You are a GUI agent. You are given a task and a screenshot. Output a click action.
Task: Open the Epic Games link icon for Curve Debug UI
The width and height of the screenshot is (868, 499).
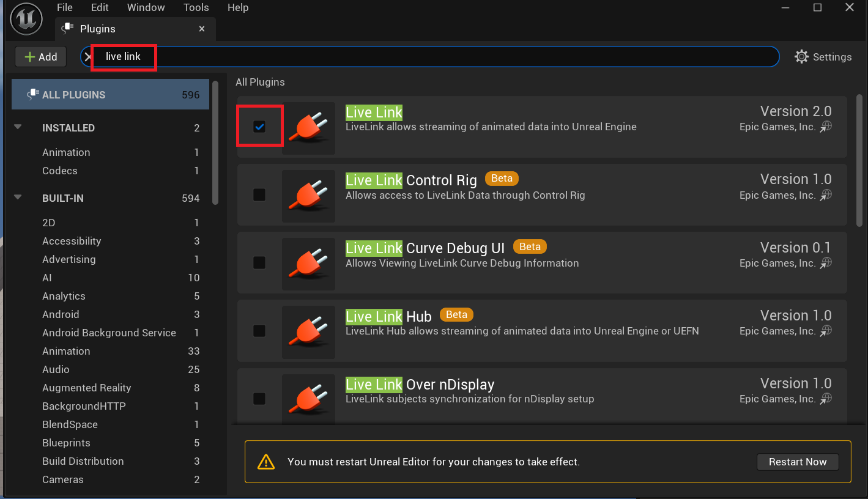coord(826,263)
